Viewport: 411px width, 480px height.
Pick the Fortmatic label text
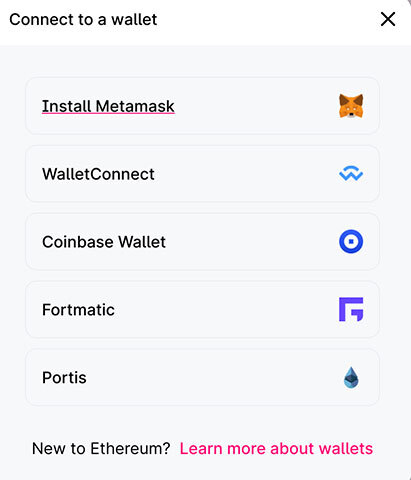[x=78, y=310]
